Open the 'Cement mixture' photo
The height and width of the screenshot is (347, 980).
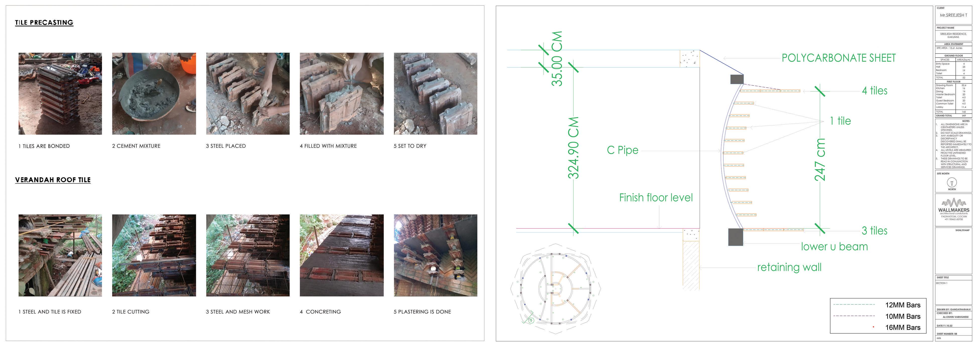click(x=154, y=94)
